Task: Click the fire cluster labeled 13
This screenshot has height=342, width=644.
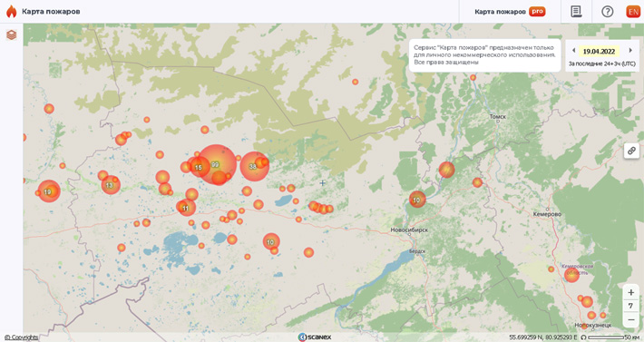Action: pos(110,185)
